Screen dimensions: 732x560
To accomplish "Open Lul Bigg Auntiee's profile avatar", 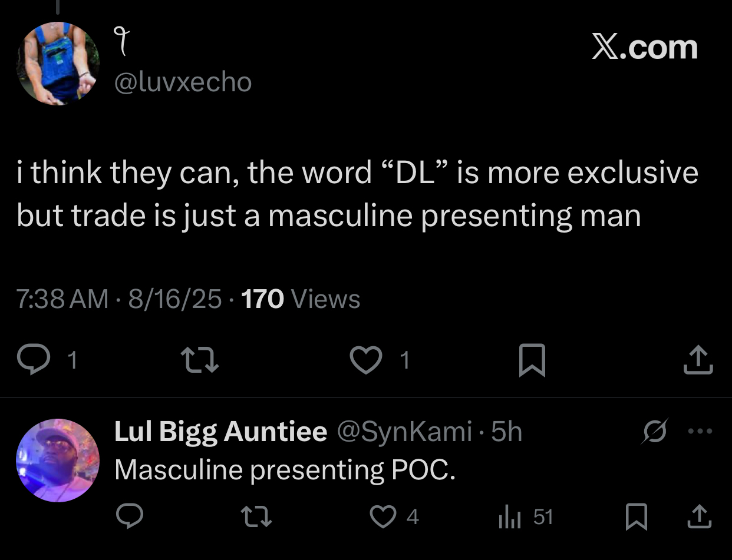I will coord(57,460).
